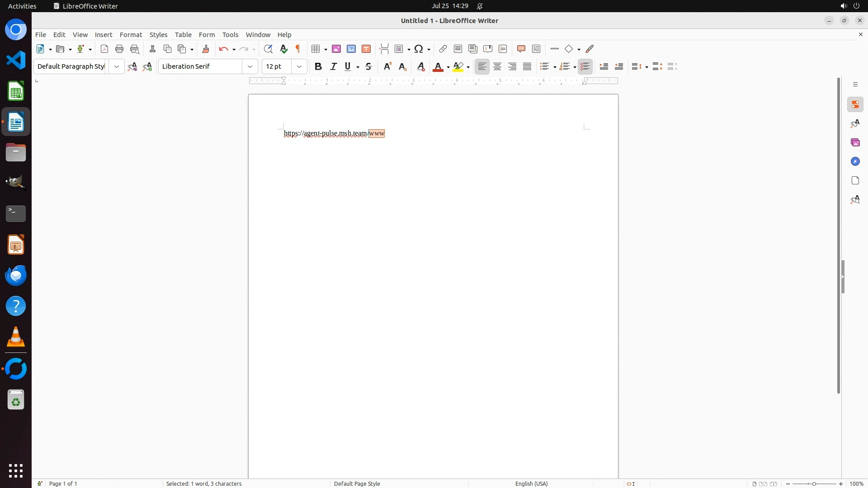Click the zoom slider in status bar
Viewport: 868px width, 488px height.
(814, 483)
